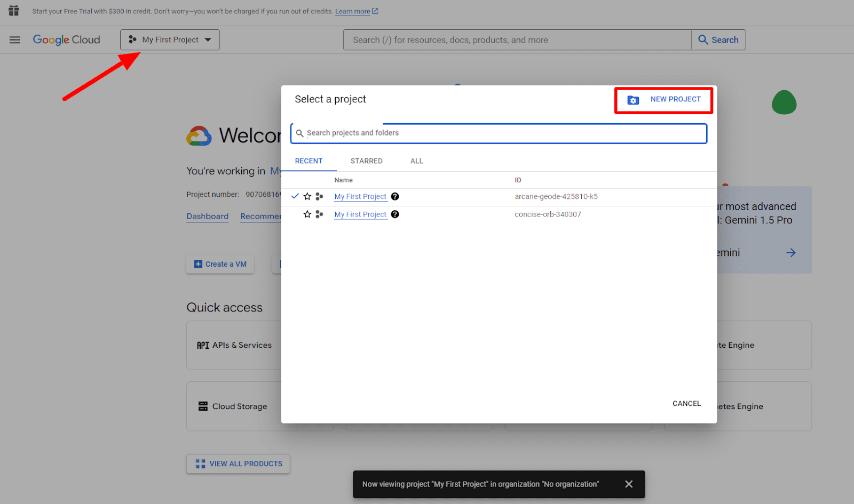Click the arrow on the Gemini card
Viewport: 854px width, 504px height.
tap(791, 253)
